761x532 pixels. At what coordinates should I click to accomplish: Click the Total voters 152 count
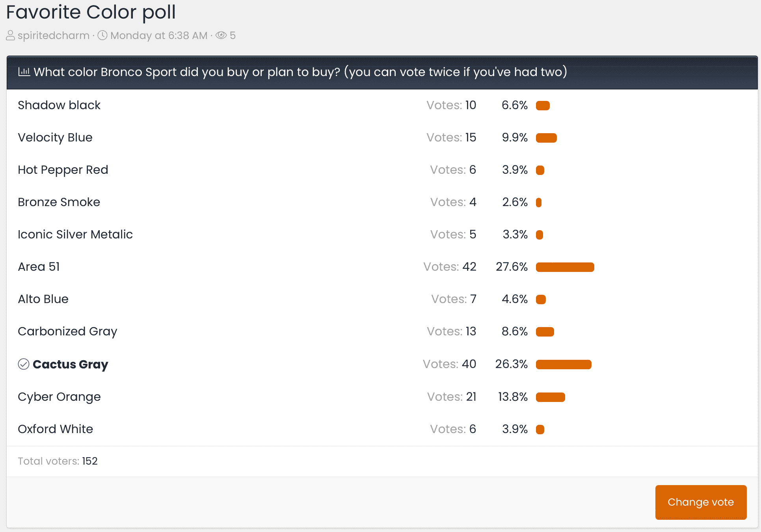pos(57,461)
